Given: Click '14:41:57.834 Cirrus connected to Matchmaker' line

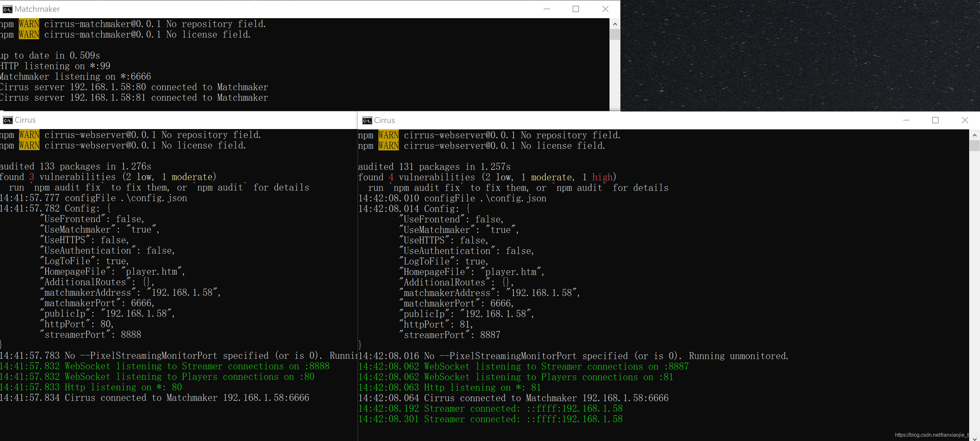Looking at the screenshot, I should [155, 398].
